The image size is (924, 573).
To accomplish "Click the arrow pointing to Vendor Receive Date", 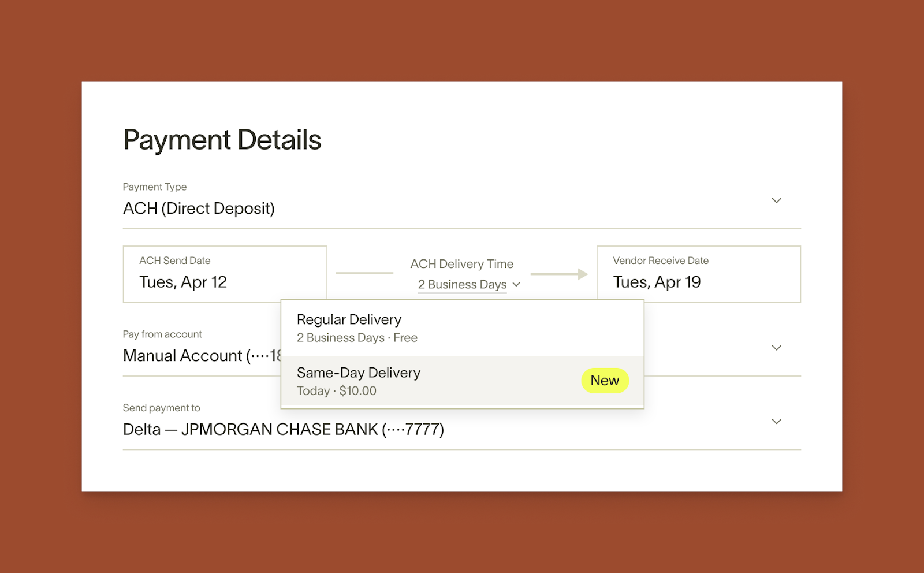I will pyautogui.click(x=559, y=274).
